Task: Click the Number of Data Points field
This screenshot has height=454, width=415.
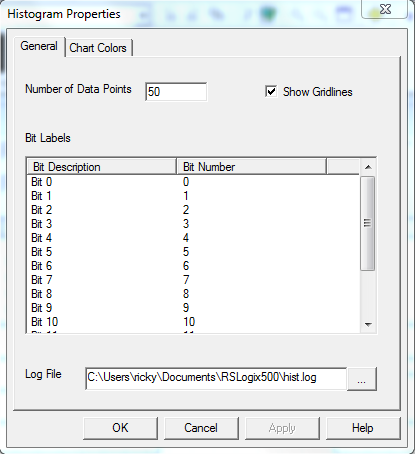Action: pyautogui.click(x=176, y=92)
